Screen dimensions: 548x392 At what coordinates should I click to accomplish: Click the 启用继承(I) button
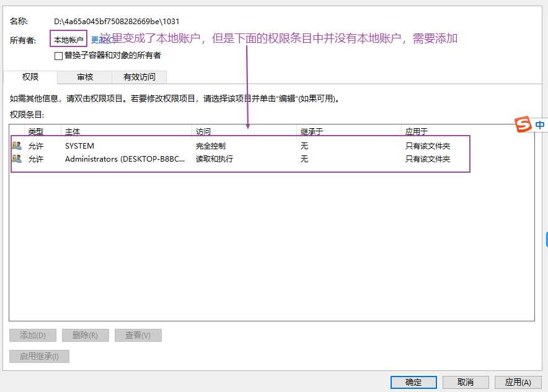pyautogui.click(x=39, y=356)
